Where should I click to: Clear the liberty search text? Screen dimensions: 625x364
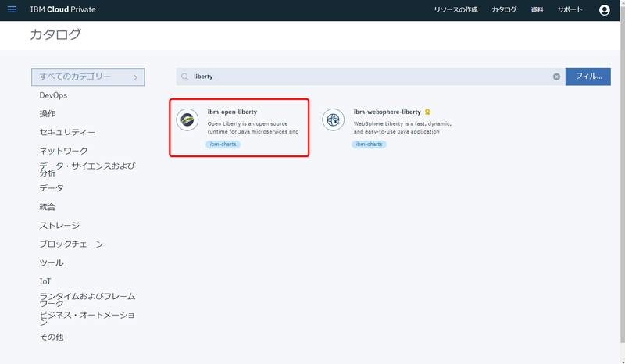(x=556, y=77)
